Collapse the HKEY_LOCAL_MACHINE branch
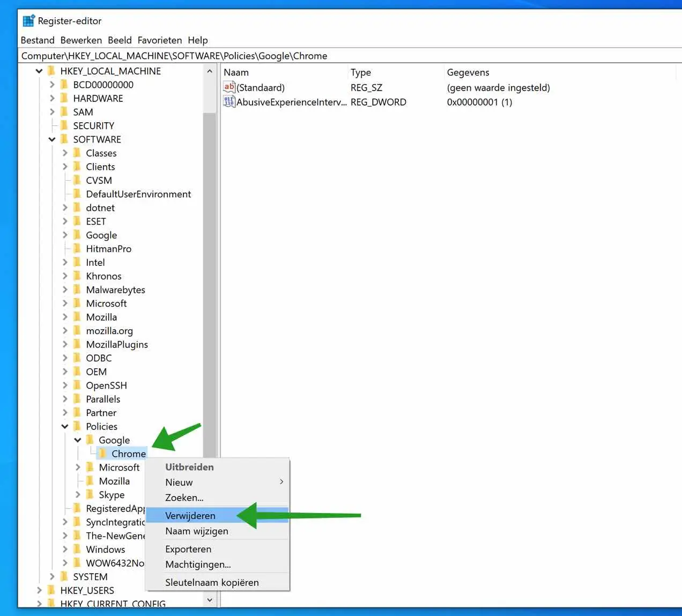 click(39, 71)
